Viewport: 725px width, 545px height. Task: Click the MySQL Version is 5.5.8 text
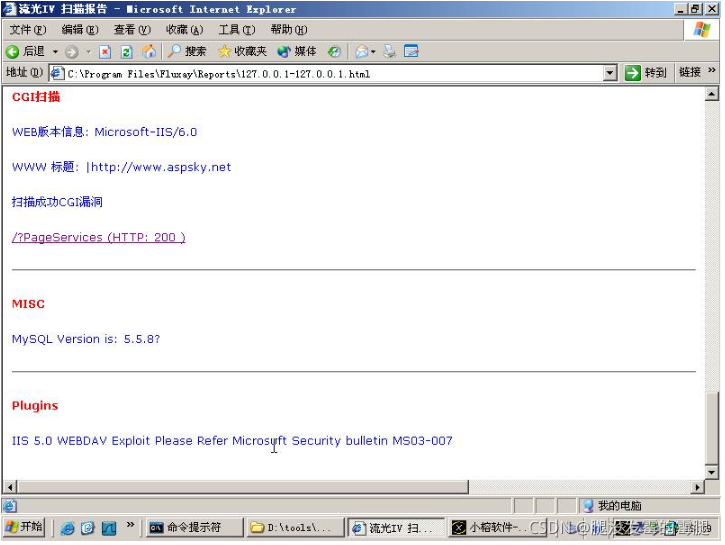point(86,339)
